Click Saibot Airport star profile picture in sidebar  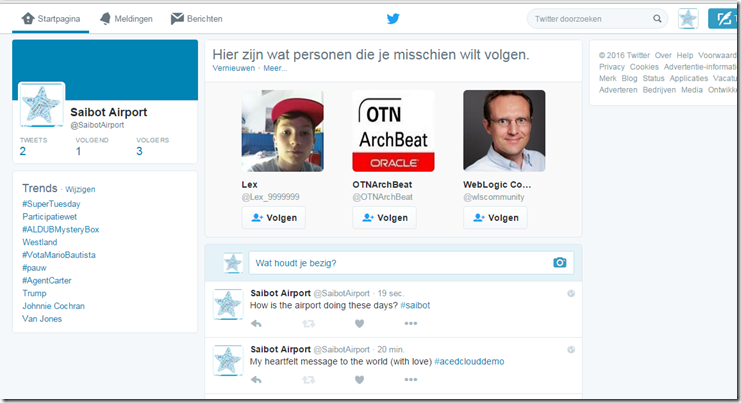pos(42,104)
